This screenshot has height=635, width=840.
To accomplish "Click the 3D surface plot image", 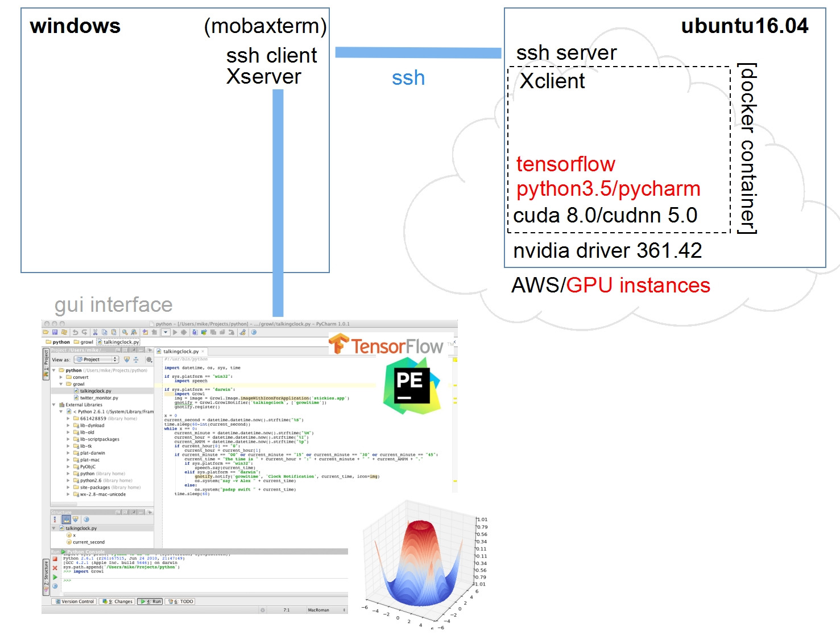I will [425, 564].
